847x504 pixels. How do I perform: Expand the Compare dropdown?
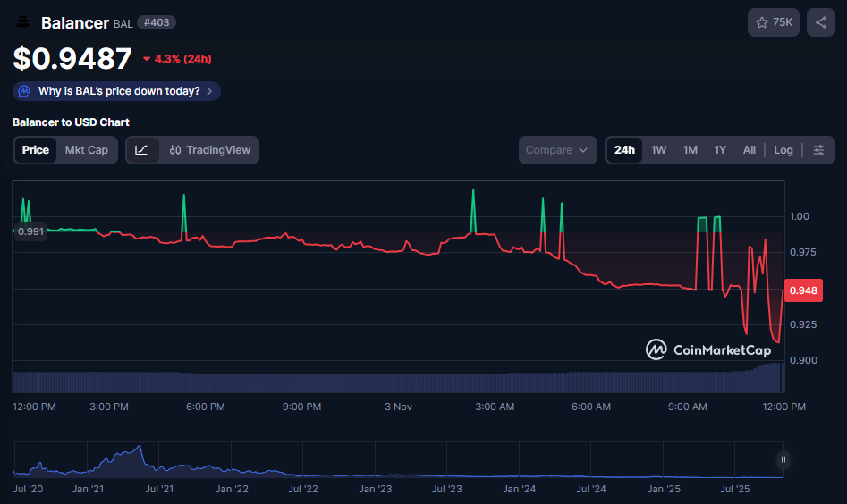pyautogui.click(x=557, y=150)
